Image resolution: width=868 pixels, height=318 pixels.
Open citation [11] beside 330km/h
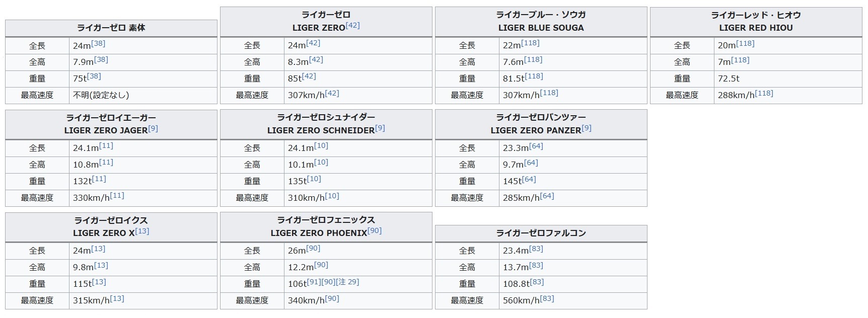tap(117, 195)
